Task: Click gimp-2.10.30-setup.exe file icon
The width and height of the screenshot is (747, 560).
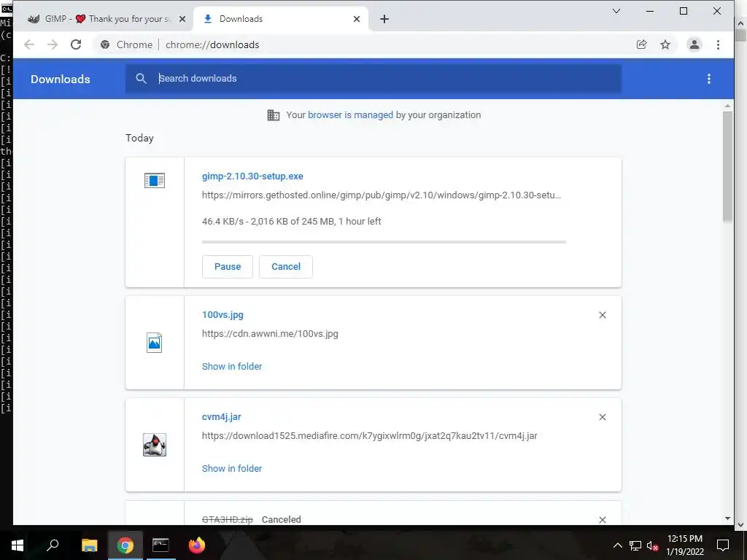Action: click(x=155, y=181)
